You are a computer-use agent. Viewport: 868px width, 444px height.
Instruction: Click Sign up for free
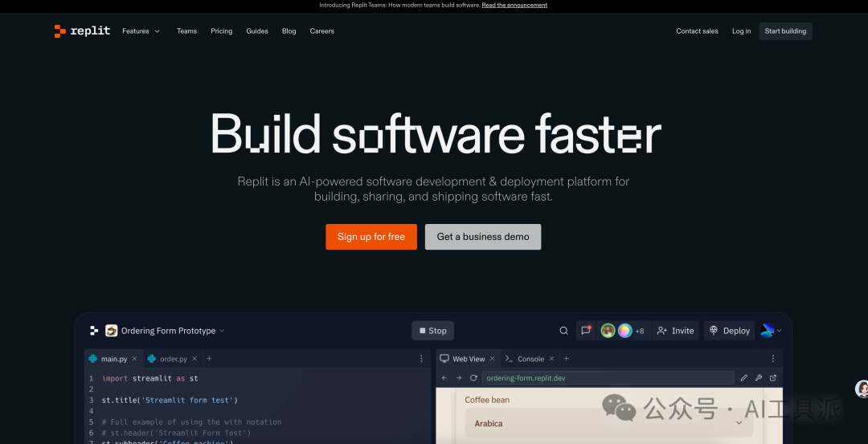(371, 237)
